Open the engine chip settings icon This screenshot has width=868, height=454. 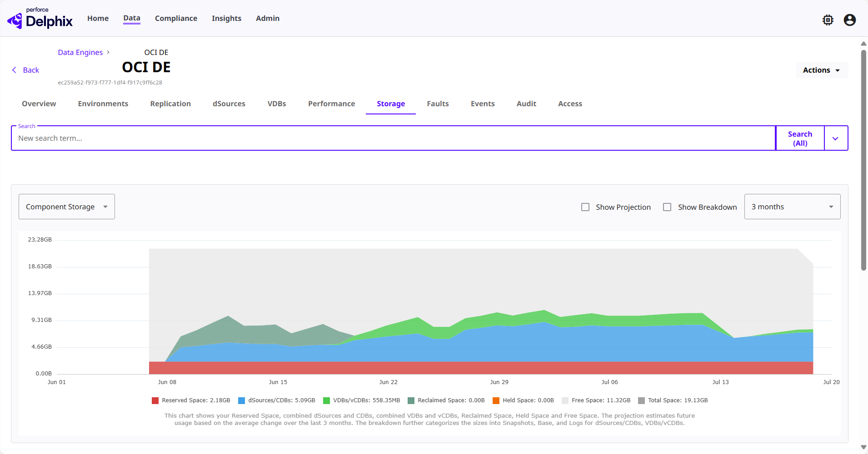828,20
